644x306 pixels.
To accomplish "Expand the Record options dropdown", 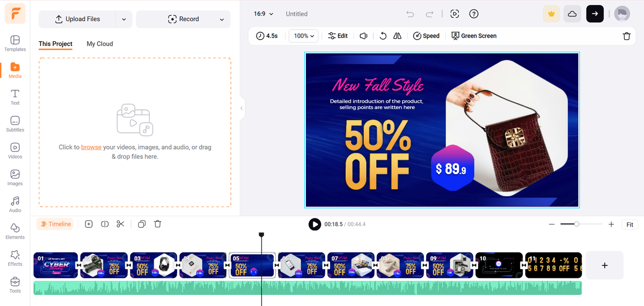I will (222, 19).
